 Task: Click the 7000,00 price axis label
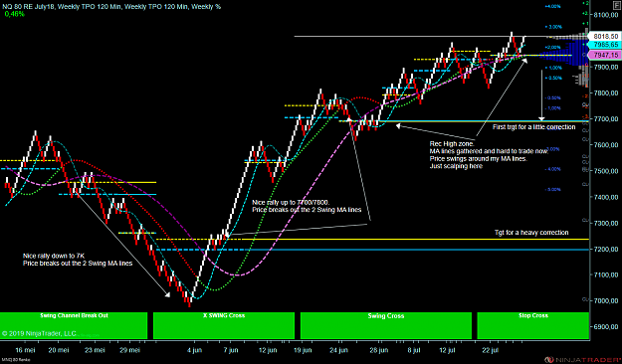tap(606, 301)
